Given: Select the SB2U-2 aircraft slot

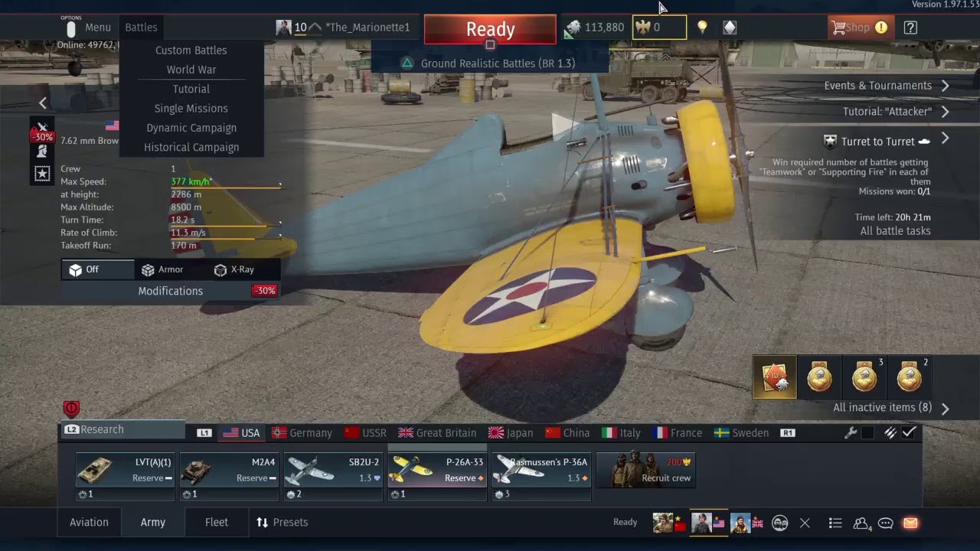Looking at the screenshot, I should [333, 476].
